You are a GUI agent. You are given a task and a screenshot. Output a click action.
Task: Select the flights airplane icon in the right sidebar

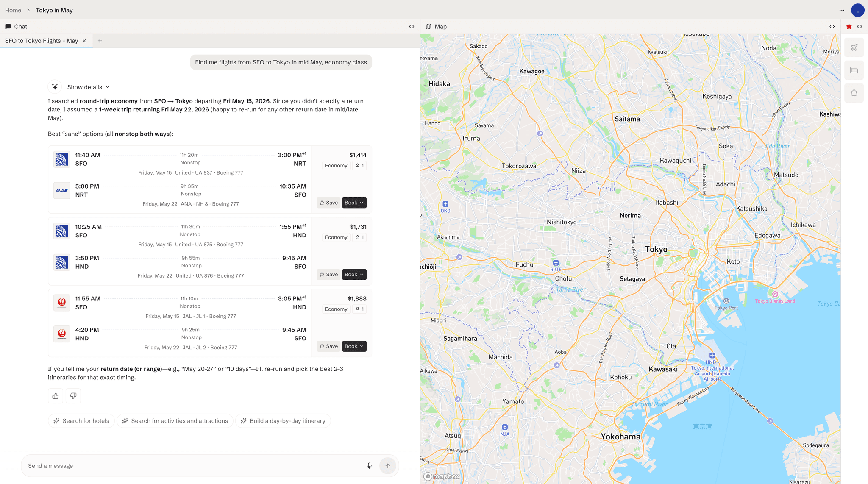click(x=854, y=47)
